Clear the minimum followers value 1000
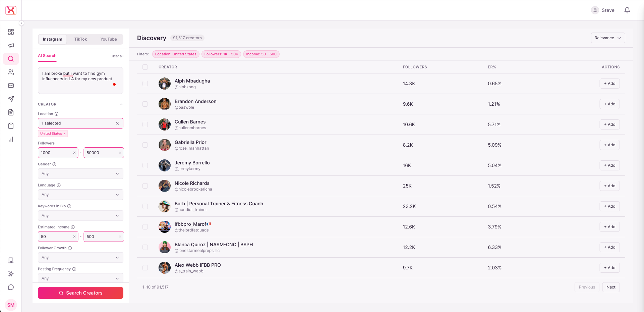644x312 pixels. [x=74, y=153]
